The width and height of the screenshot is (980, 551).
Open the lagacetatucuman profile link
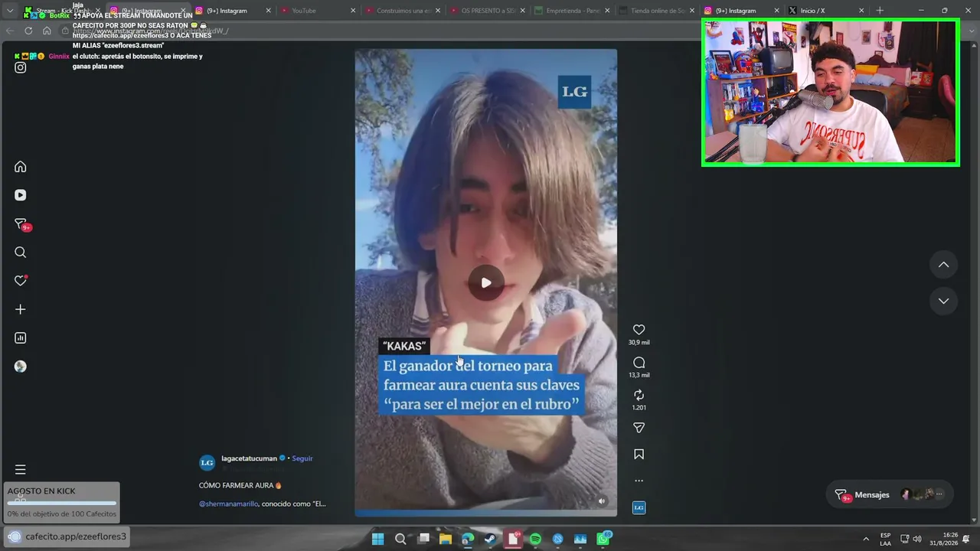(250, 458)
